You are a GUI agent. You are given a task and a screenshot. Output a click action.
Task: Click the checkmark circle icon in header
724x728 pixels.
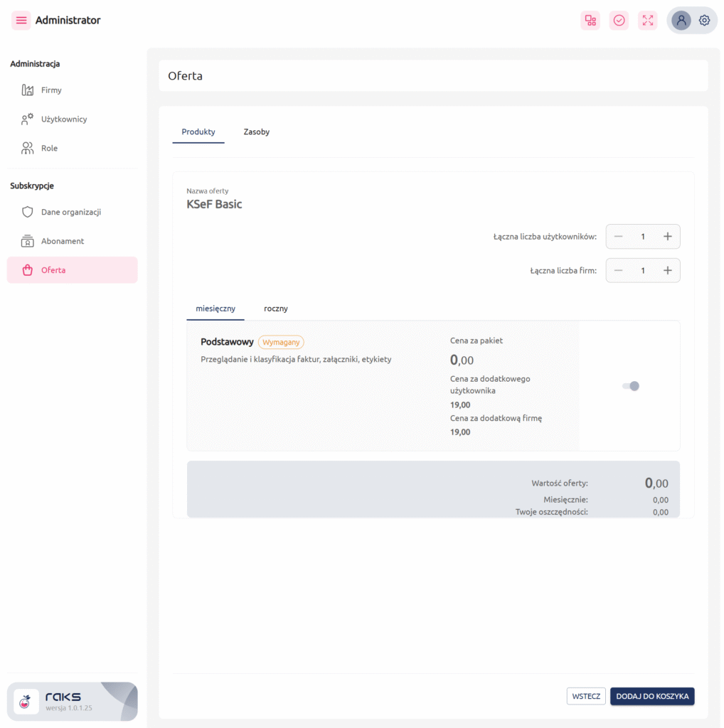(x=619, y=21)
